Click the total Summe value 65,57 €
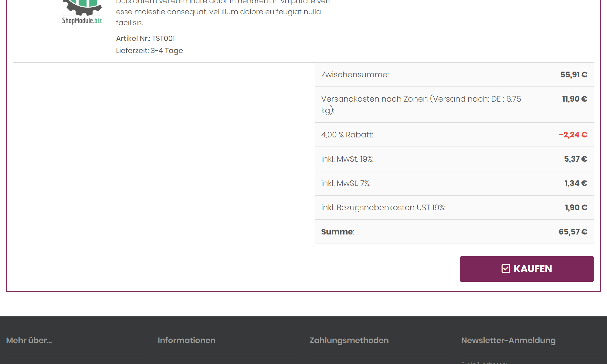 click(x=573, y=232)
